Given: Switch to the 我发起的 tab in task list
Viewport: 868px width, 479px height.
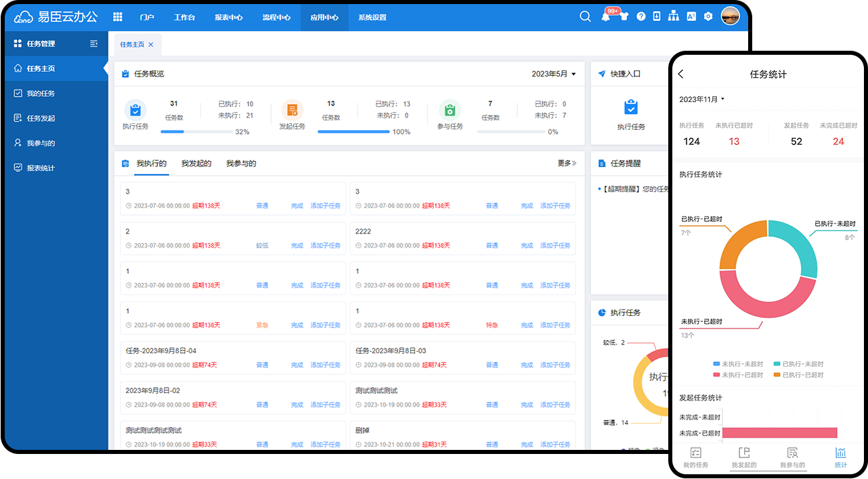Looking at the screenshot, I should [196, 164].
